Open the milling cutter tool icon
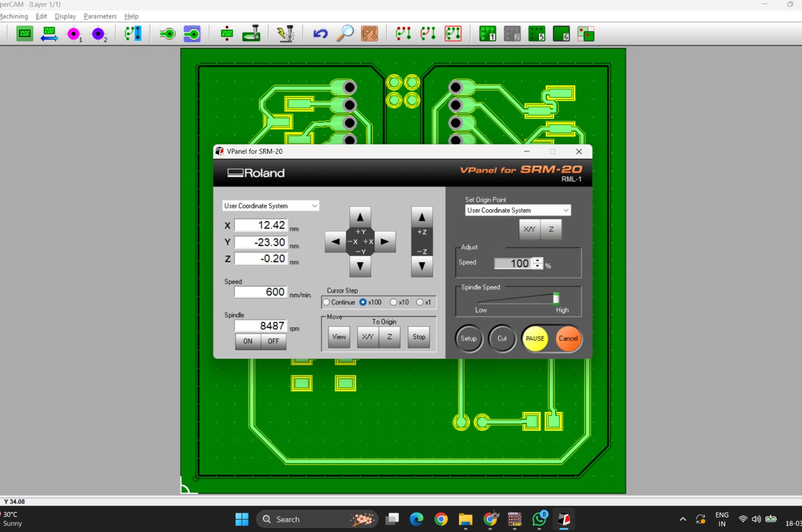 [x=251, y=34]
